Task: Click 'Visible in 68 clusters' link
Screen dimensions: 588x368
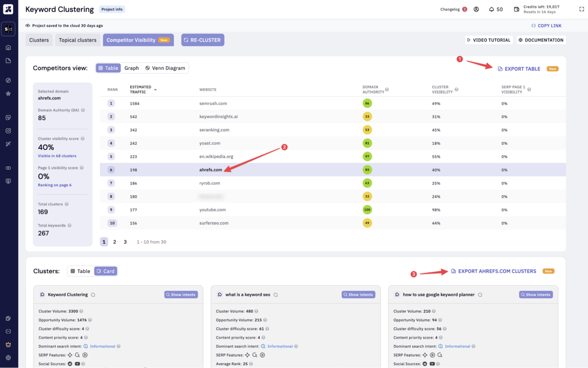Action: (57, 156)
